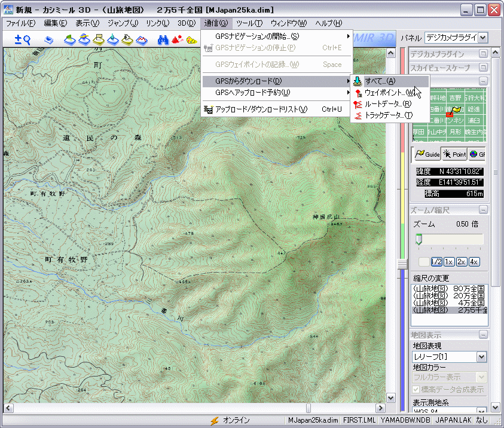The width and height of the screenshot is (504, 428).
Task: Collapse the index map panel section
Action: [483, 81]
